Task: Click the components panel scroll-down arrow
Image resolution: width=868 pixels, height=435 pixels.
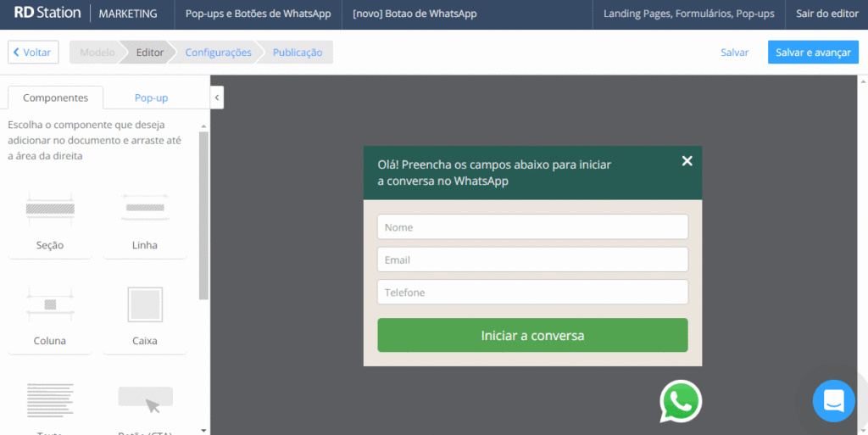Action: 203,430
